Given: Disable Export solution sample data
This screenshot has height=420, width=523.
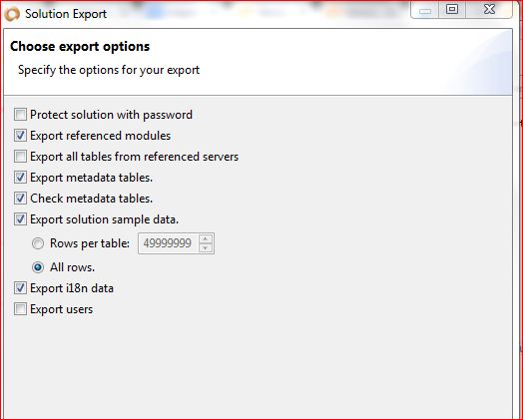Looking at the screenshot, I should 20,219.
